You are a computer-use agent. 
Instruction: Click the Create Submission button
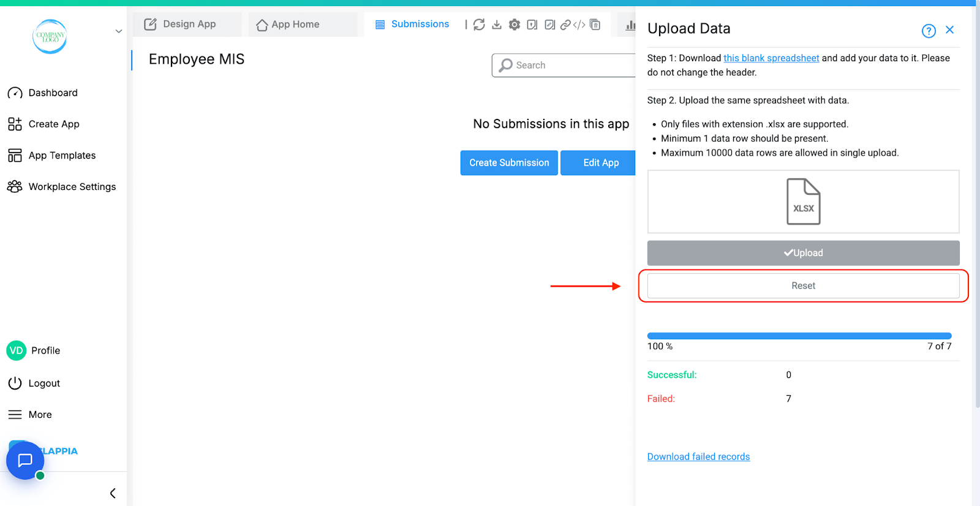tap(509, 163)
